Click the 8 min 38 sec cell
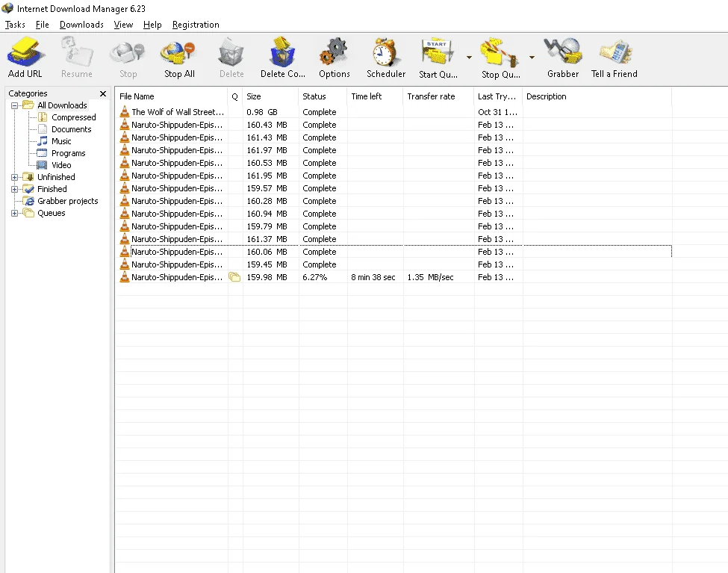Viewport: 728px width, 573px height. tap(373, 277)
